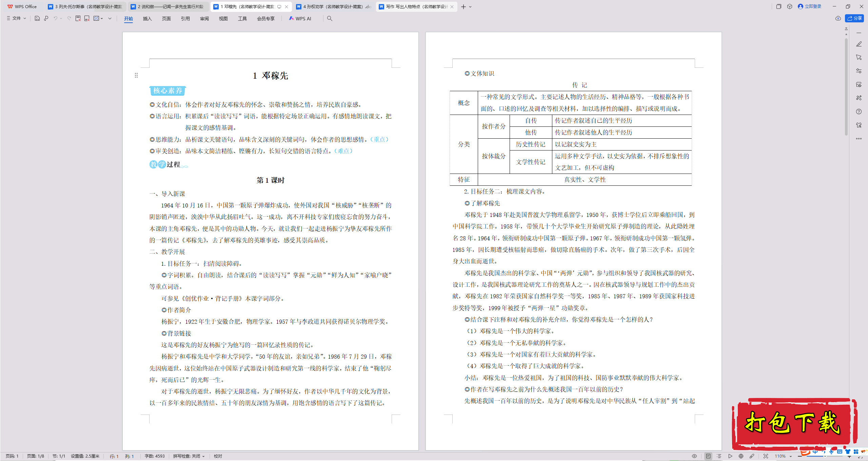Toggle the page layout view button

[708, 456]
